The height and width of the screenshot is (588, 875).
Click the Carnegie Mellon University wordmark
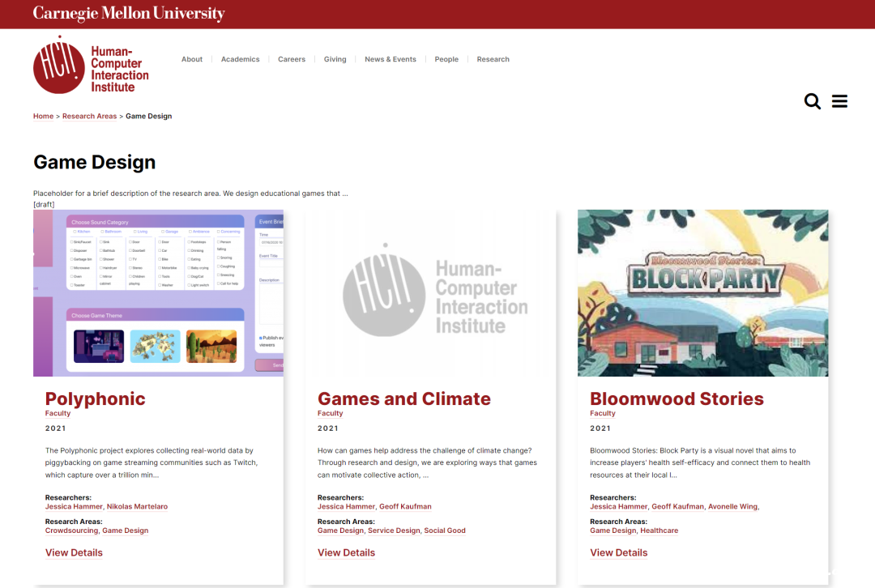click(x=129, y=14)
